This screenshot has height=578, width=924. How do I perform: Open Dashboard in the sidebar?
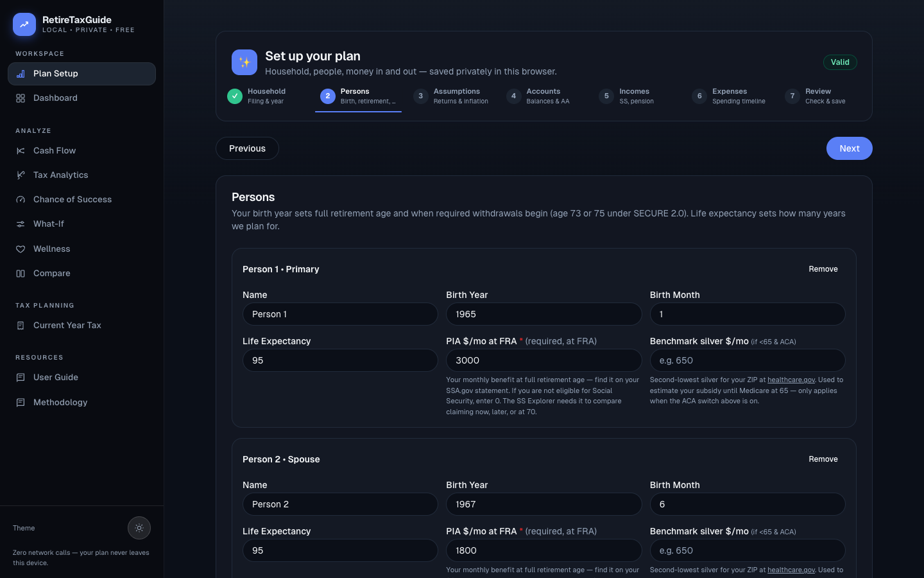click(81, 98)
